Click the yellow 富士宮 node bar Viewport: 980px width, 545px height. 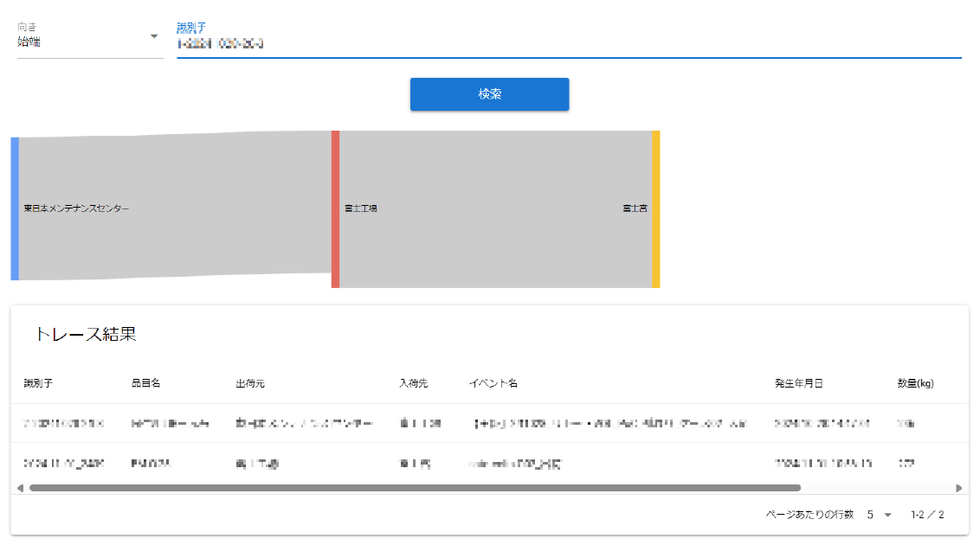pos(656,208)
